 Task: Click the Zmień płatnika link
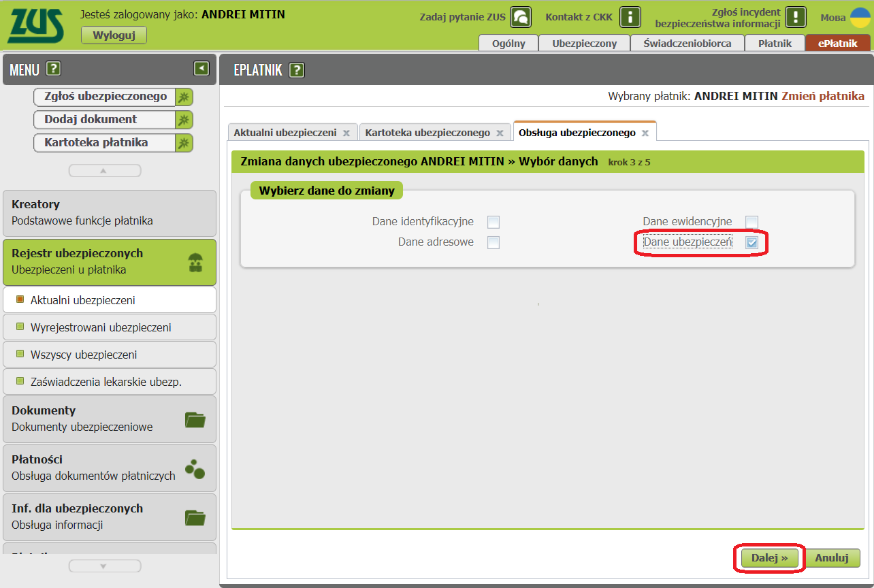(x=822, y=96)
